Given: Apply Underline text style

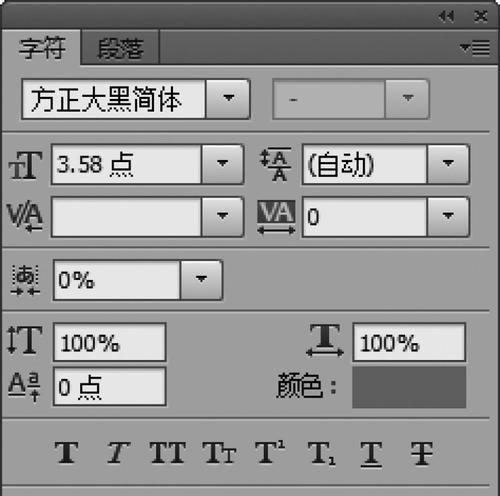Looking at the screenshot, I should (371, 454).
